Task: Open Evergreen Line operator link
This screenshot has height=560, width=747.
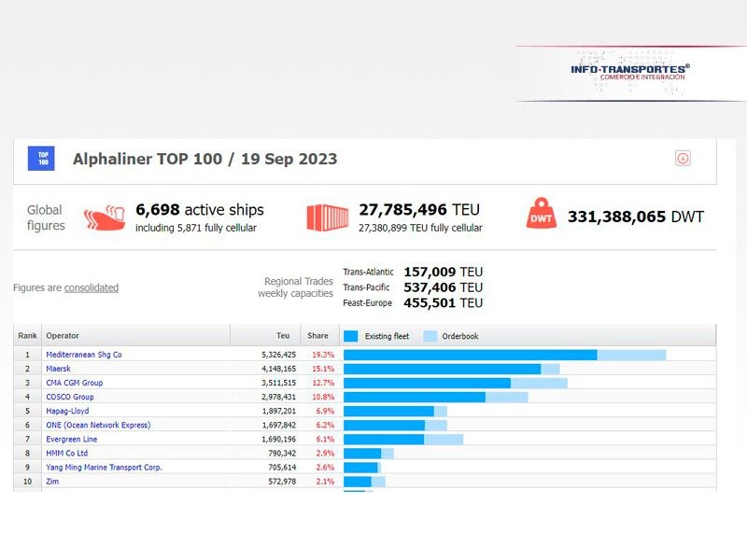Action: pyautogui.click(x=72, y=439)
